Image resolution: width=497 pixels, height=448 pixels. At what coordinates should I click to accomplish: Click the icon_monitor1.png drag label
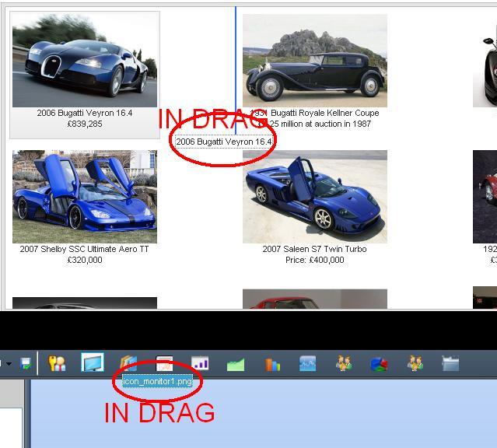158,382
